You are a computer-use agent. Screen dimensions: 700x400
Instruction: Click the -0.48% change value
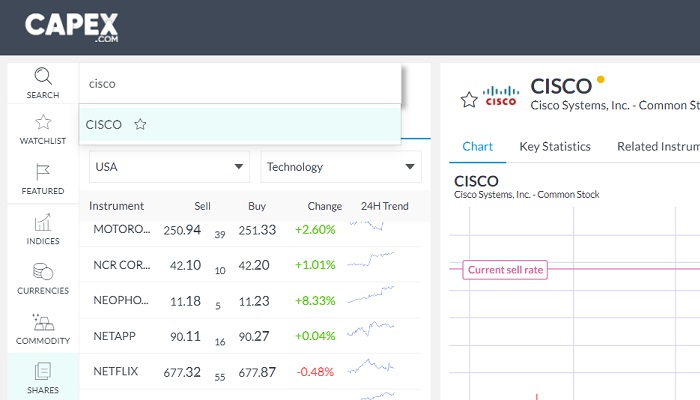(315, 371)
